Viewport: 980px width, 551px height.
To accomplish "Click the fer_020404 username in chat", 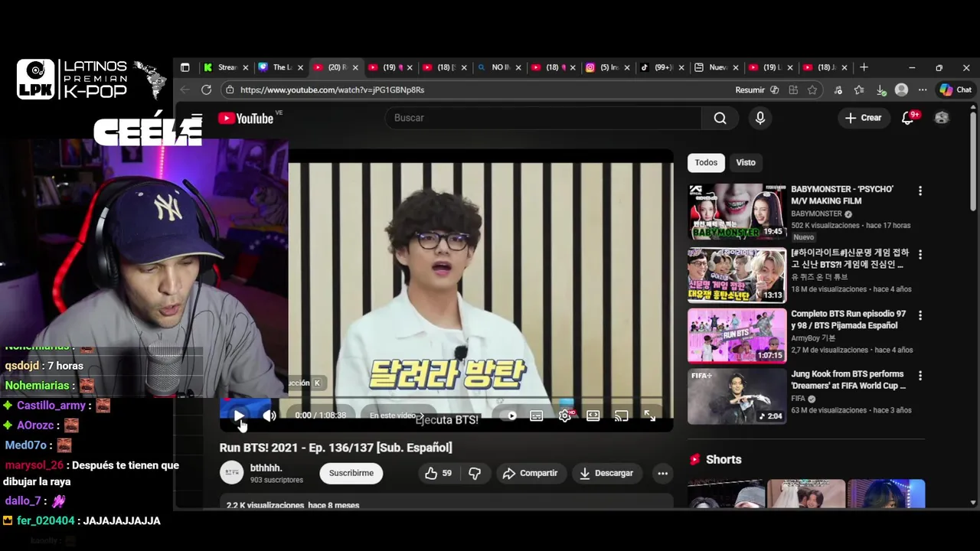I will pyautogui.click(x=46, y=520).
